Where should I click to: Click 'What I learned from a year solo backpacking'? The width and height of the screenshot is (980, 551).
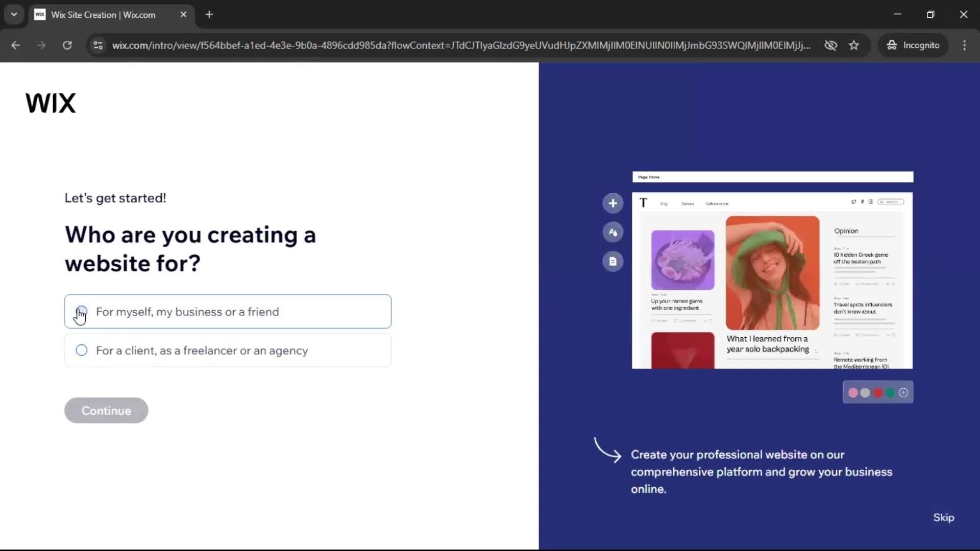768,344
